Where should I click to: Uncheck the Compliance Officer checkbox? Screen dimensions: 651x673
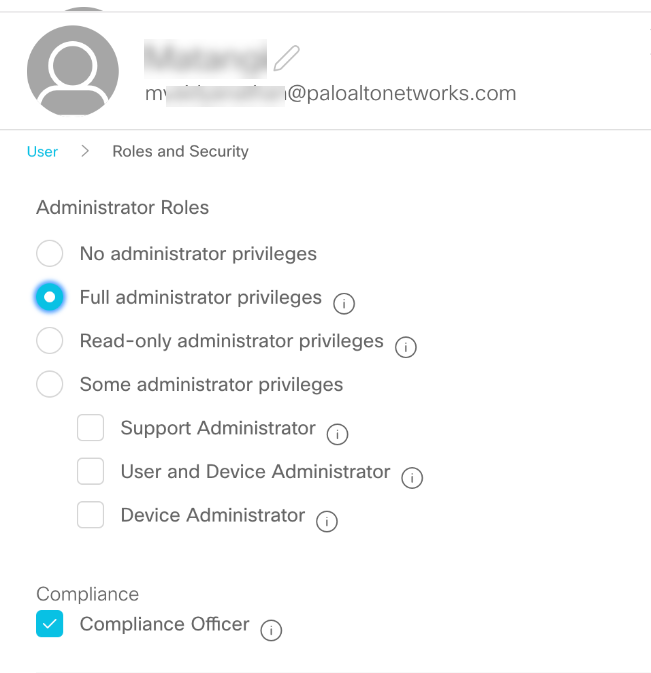click(50, 624)
